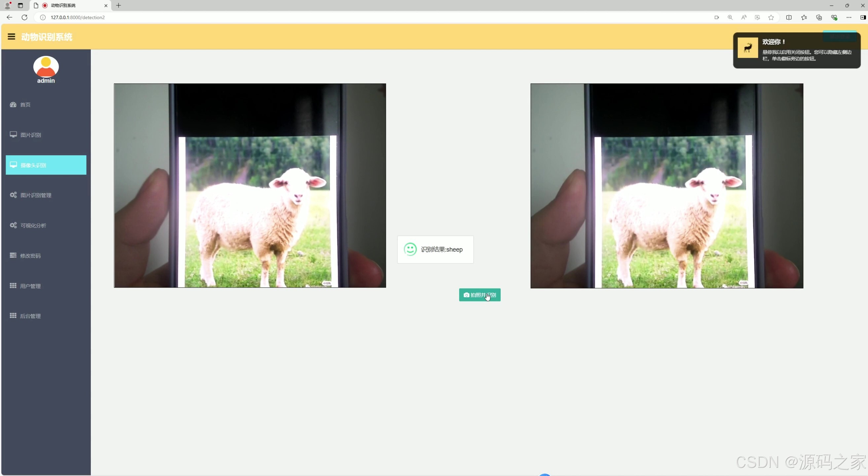The image size is (868, 476).
Task: Open the browser zoom magnifier icon
Action: click(x=730, y=17)
